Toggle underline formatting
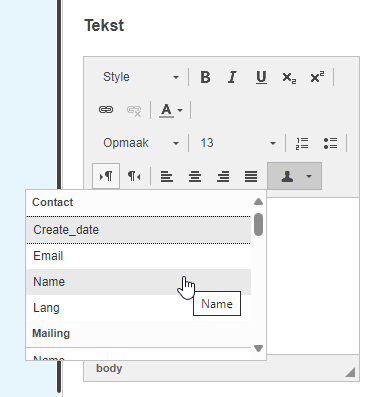371x397 pixels. coord(261,77)
